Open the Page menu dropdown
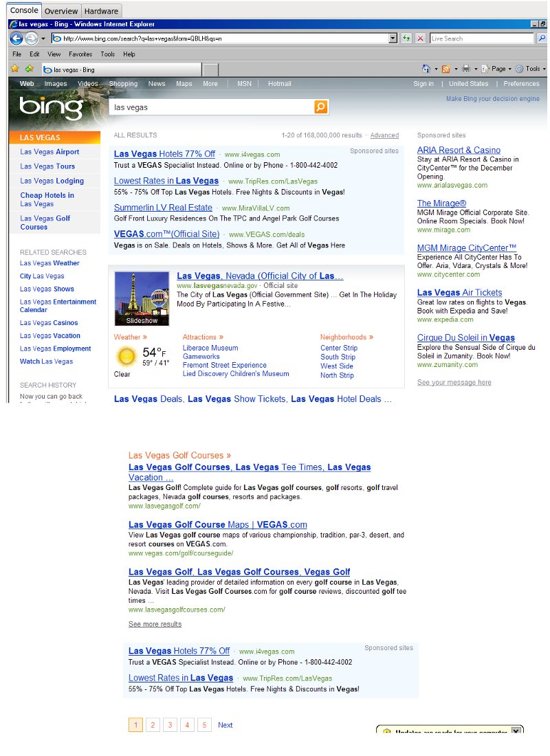This screenshot has height=756, width=550. 496,69
